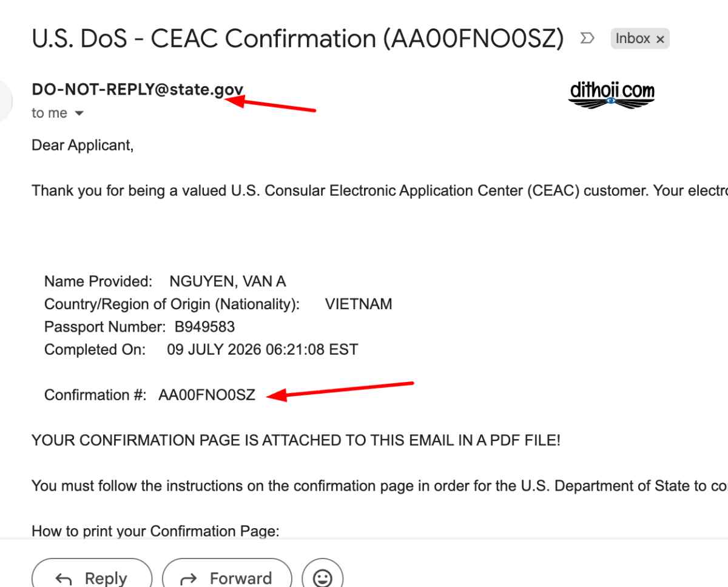Click the importance marker beside the subject
Viewport: 728px width, 587px height.
tap(587, 39)
